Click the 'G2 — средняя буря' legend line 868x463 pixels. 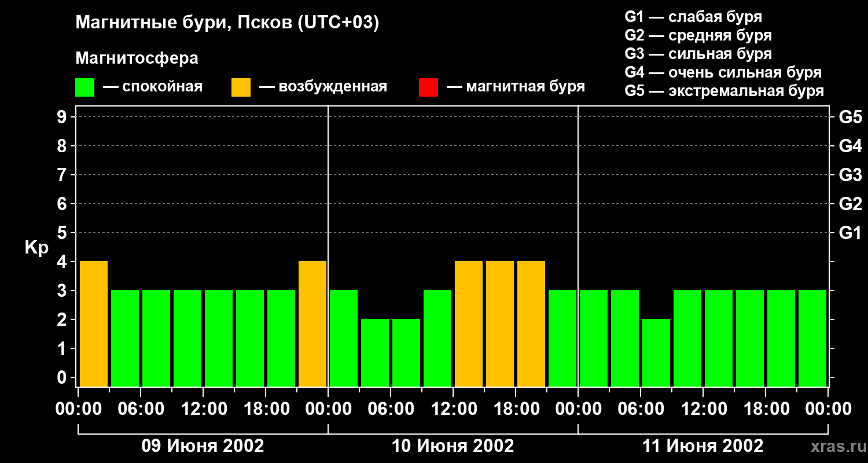pyautogui.click(x=698, y=35)
